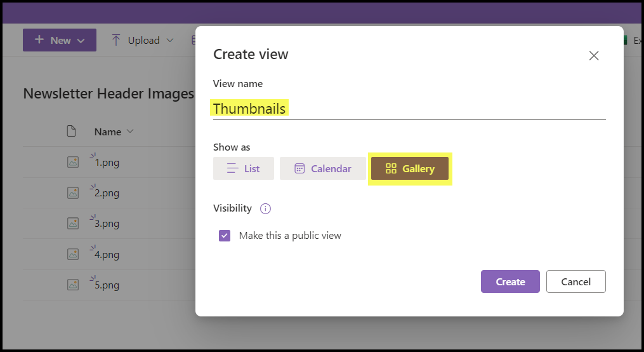This screenshot has height=352, width=644.
Task: Uncheck Make this a public view
Action: [225, 236]
